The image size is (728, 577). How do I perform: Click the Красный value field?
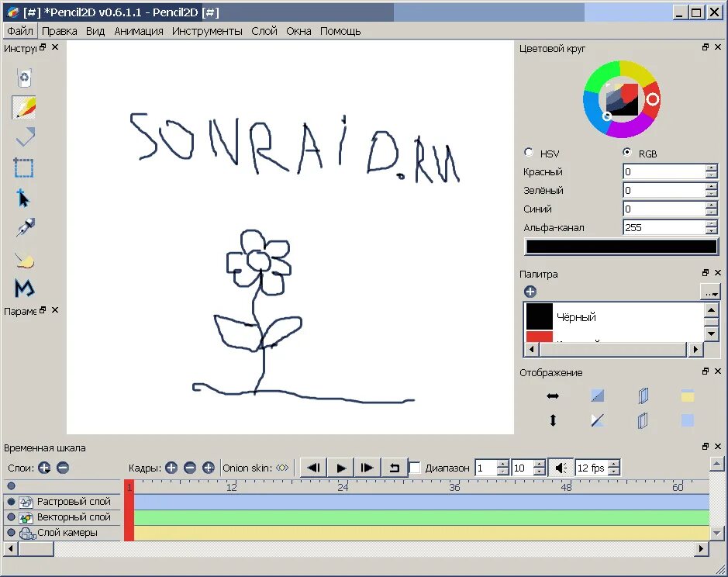(x=664, y=171)
